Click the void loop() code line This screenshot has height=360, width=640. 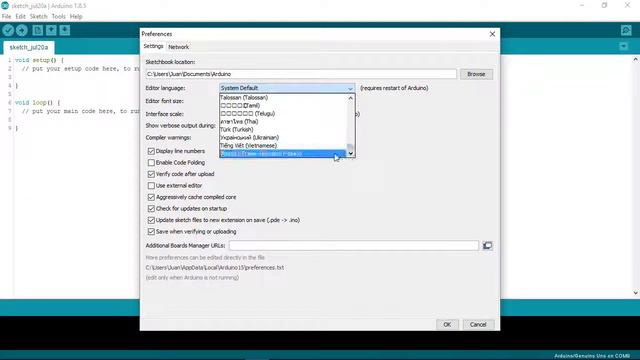(x=38, y=102)
